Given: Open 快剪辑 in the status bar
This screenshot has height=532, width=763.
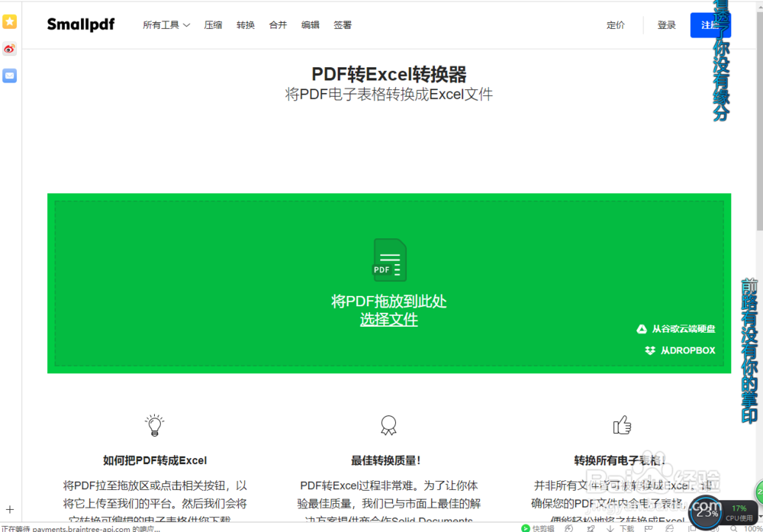Looking at the screenshot, I should coord(538,528).
